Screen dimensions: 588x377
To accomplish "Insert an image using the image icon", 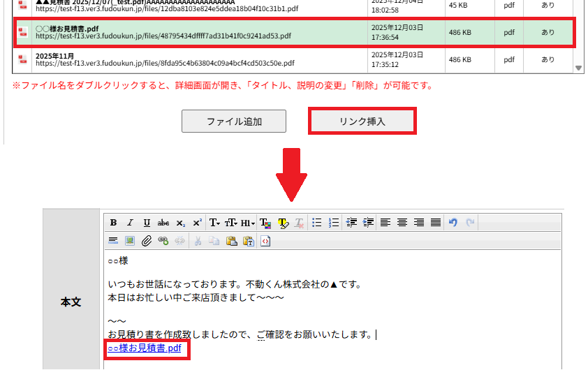I will 129,241.
